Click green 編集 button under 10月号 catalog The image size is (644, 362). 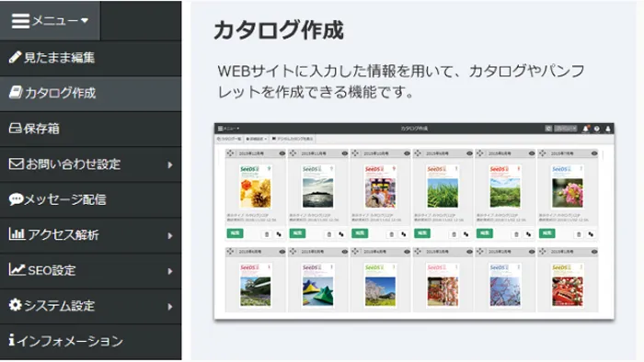[360, 233]
